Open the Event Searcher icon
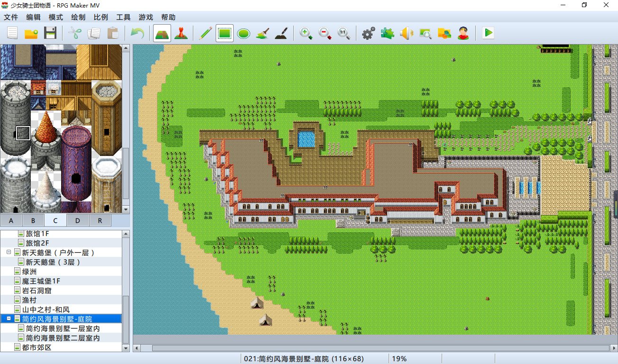618x364 pixels. [x=425, y=33]
